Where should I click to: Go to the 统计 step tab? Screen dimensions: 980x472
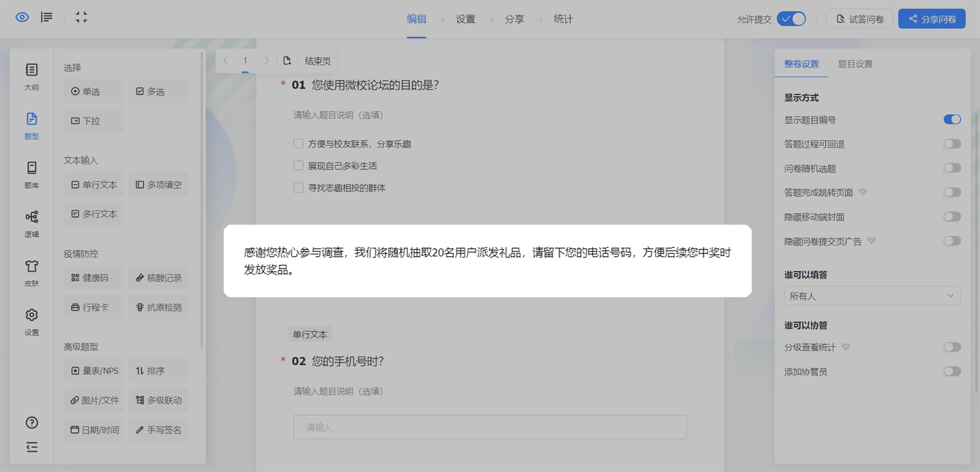[x=563, y=19]
